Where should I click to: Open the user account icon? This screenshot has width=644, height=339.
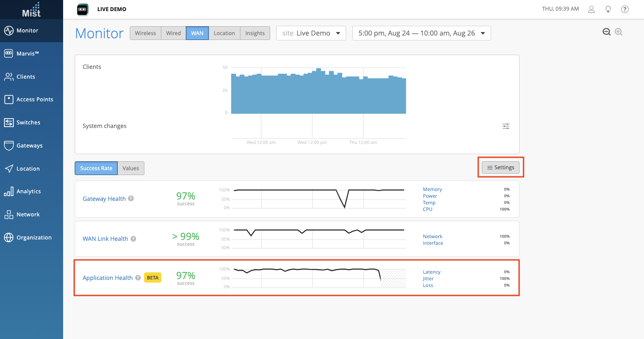592,9
